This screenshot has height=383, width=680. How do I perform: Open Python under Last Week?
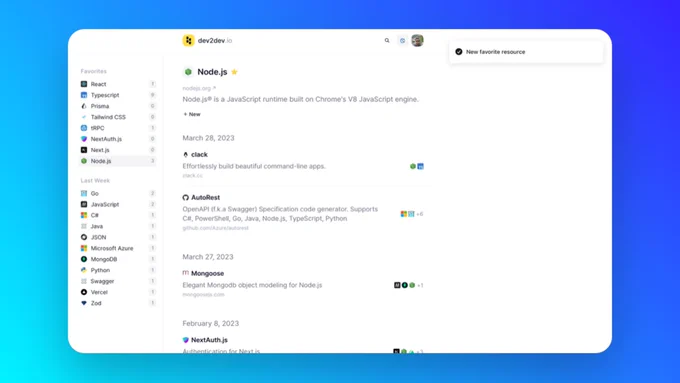click(118, 270)
